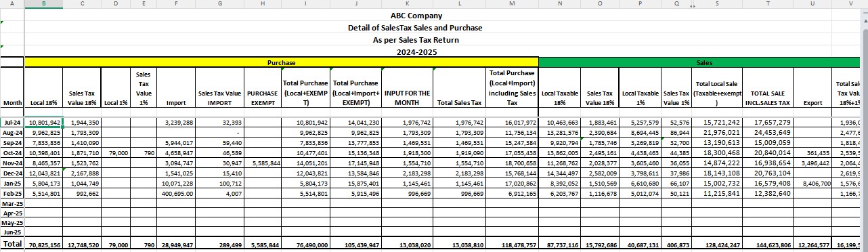Click cell with value 6,912,165
Viewport: 868px width, 252px height.
[x=511, y=194]
